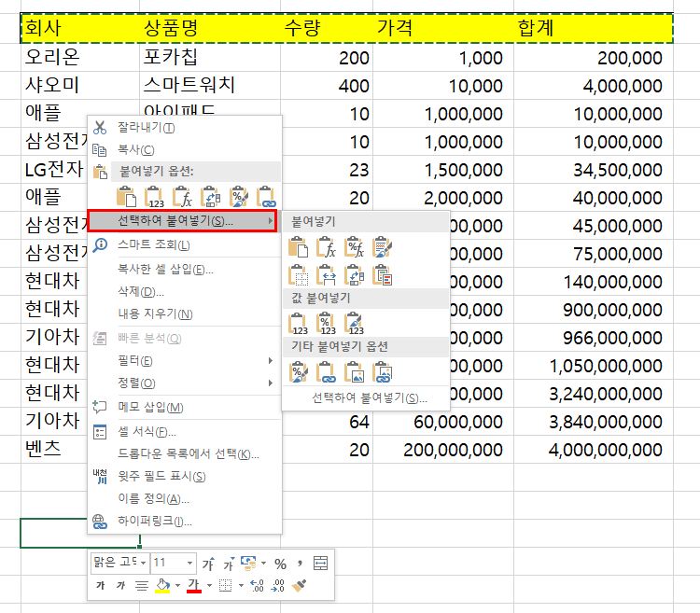Screen dimensions: 700x613
Task: Select the 합계 cell 4,000,000,000
Action: point(594,450)
